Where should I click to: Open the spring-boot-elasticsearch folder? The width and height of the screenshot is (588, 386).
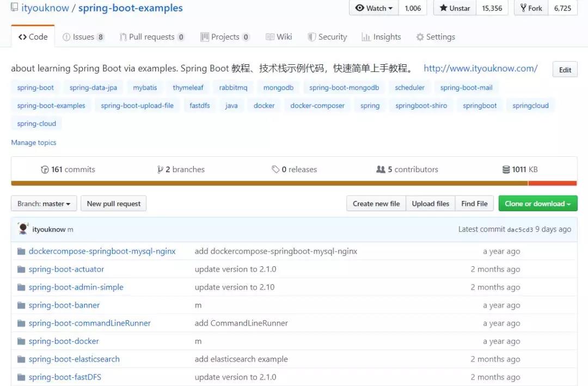tap(74, 359)
